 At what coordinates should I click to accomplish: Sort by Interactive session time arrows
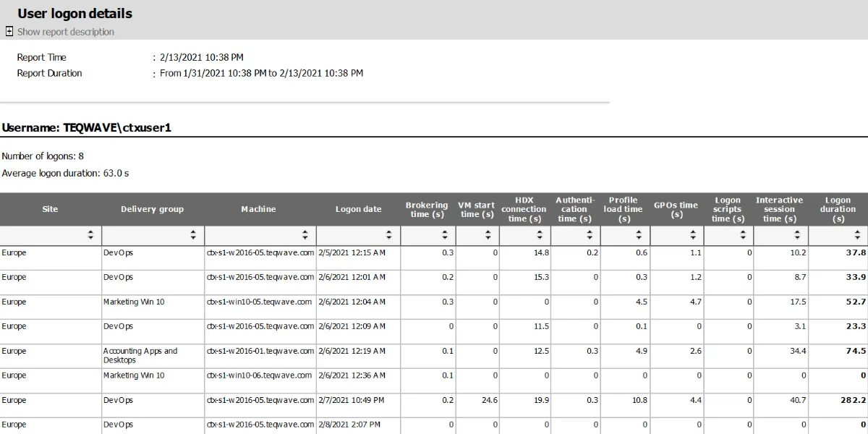(798, 235)
